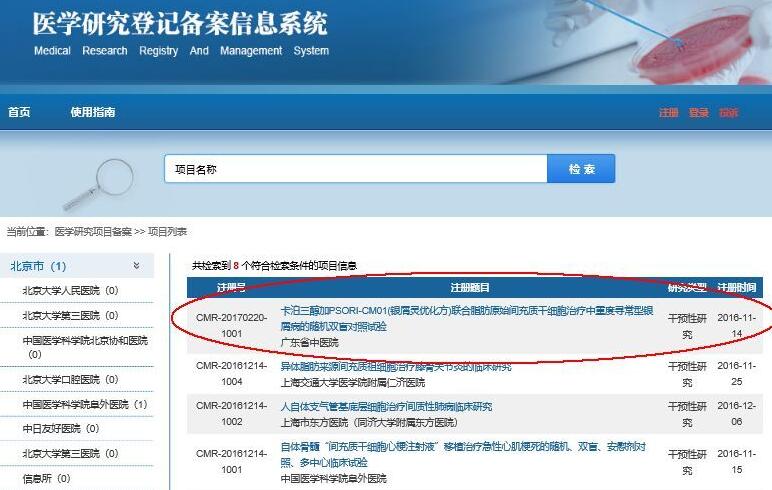Select 北京大学人民医院 (0) in sidebar
The width and height of the screenshot is (772, 490).
click(70, 291)
